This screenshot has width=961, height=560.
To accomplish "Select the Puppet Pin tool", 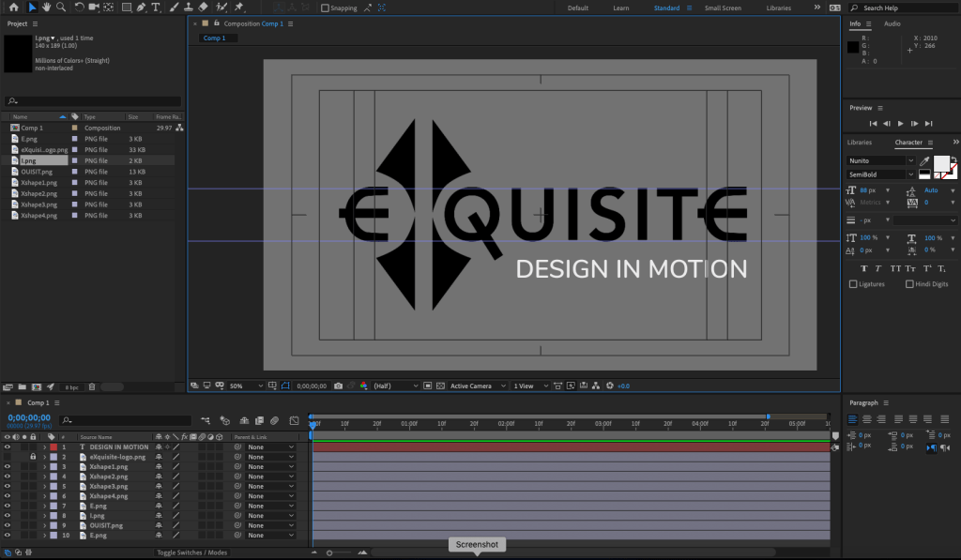I will (x=240, y=8).
